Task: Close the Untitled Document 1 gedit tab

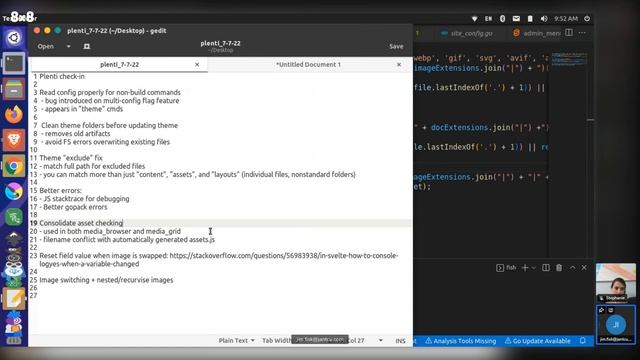Action: coord(399,64)
